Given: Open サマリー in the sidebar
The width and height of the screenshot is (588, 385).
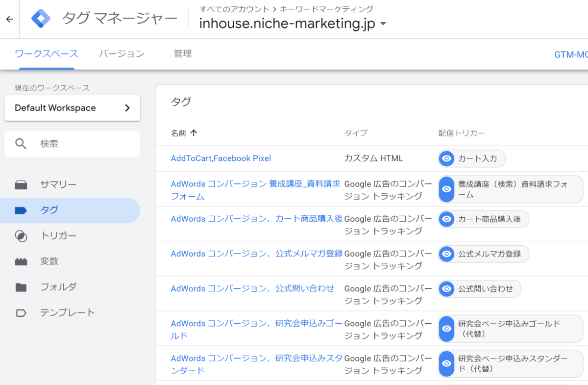Looking at the screenshot, I should (x=70, y=185).
